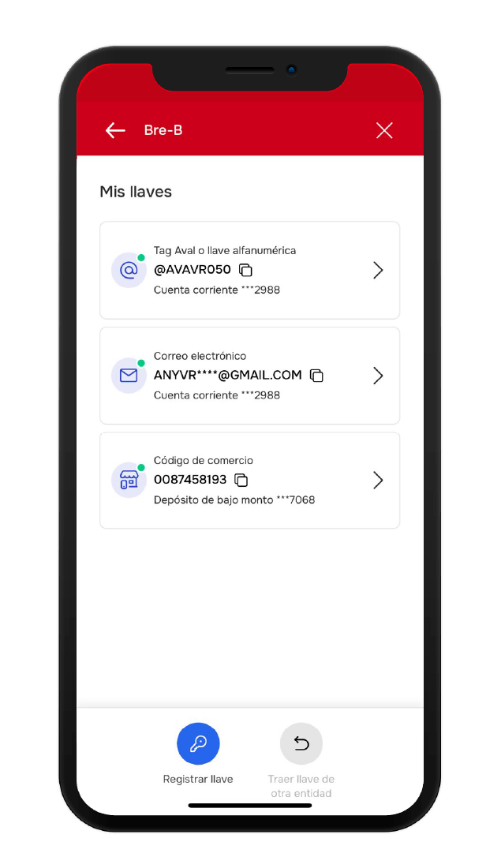Tap the back arrow in Bre-B header
Viewport: 501px width, 868px height.
tap(115, 130)
